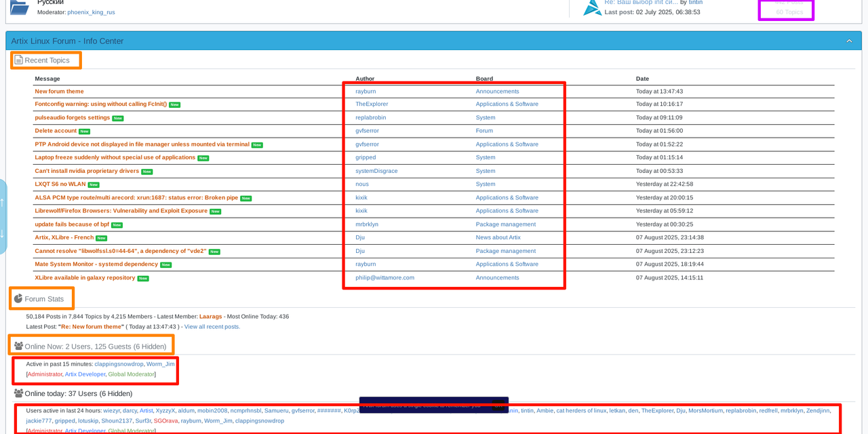Screen dimensions: 868x434
Task: Click New badge on Mate System Monitor topic
Action: 165,265
